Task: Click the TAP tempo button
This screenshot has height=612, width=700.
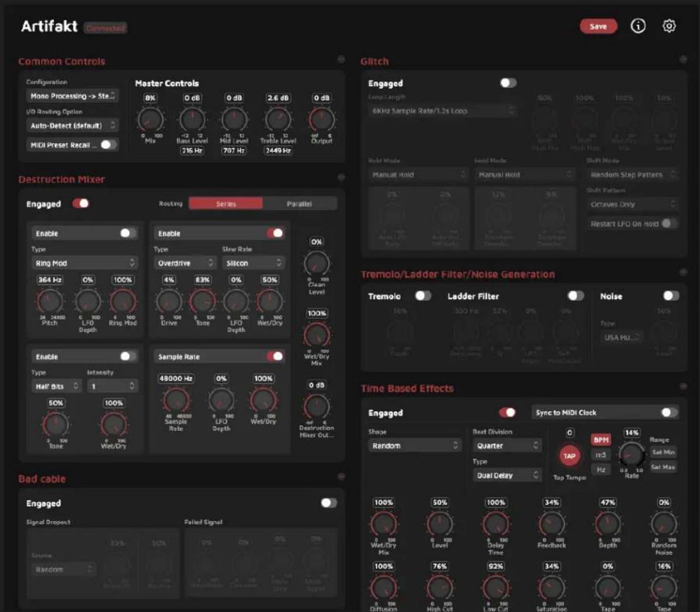Action: pyautogui.click(x=569, y=456)
